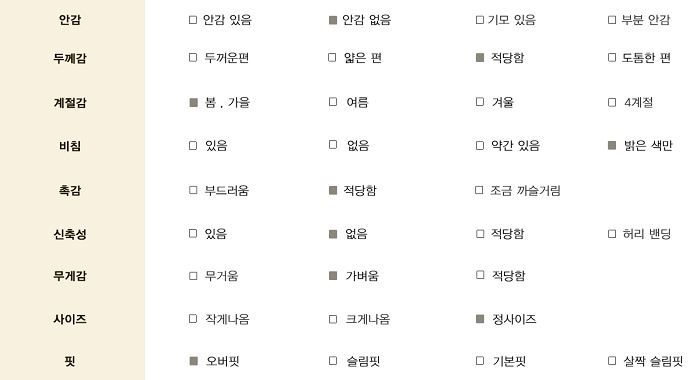700x380 pixels.
Task: Check the 약간 있음 checkbox
Action: click(x=480, y=146)
